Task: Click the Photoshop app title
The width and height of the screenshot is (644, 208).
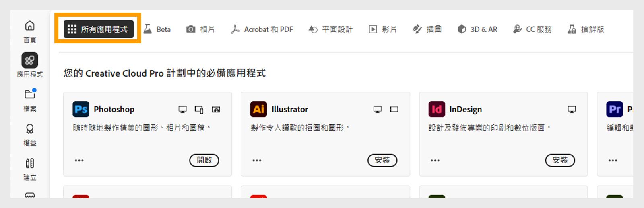Action: (114, 109)
